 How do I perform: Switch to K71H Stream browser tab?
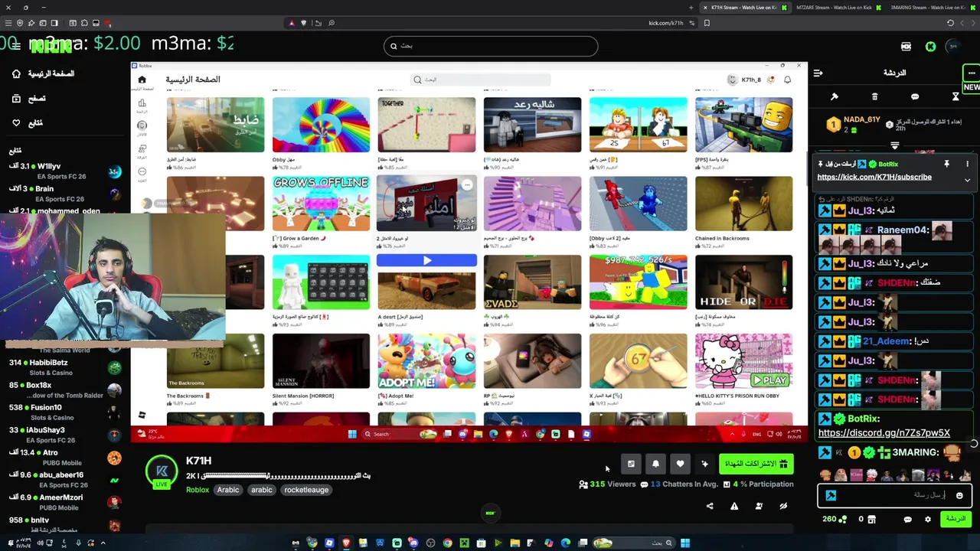743,8
